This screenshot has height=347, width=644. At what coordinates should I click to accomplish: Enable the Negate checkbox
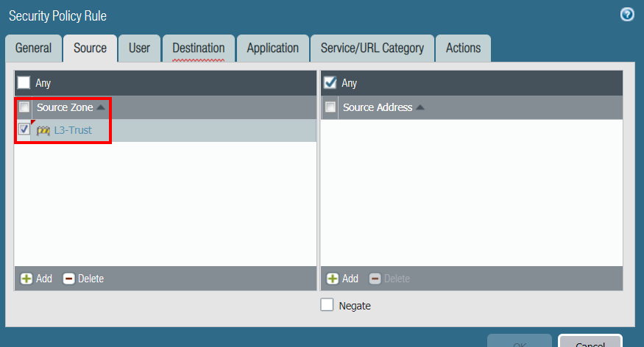pos(328,305)
